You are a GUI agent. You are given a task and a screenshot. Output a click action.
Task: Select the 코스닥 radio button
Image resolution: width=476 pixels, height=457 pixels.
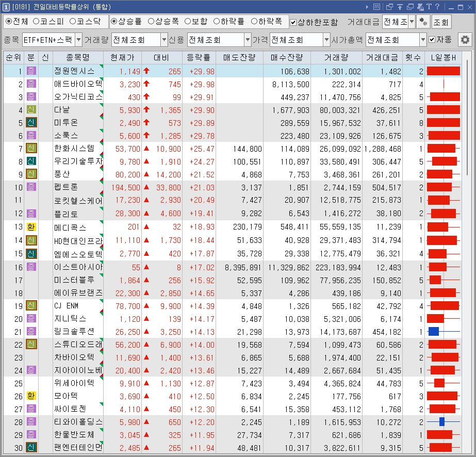click(x=73, y=21)
